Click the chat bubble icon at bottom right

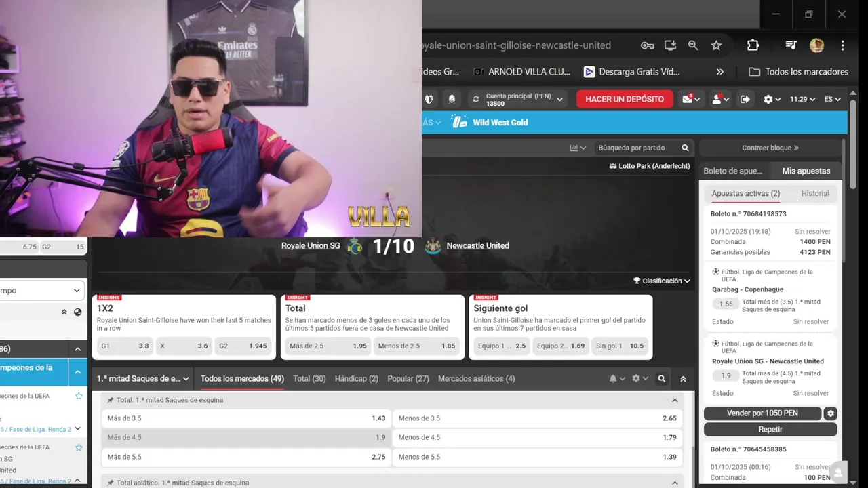click(838, 472)
